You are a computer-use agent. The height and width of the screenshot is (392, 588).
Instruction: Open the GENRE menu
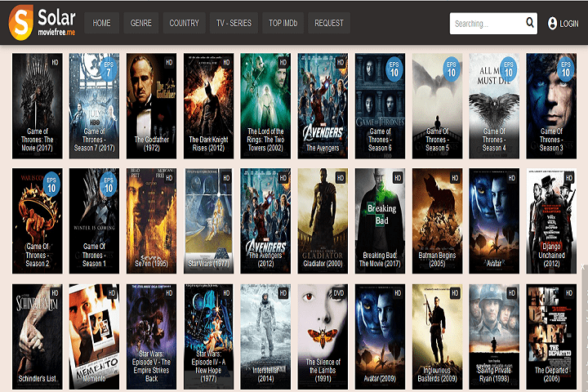click(141, 23)
